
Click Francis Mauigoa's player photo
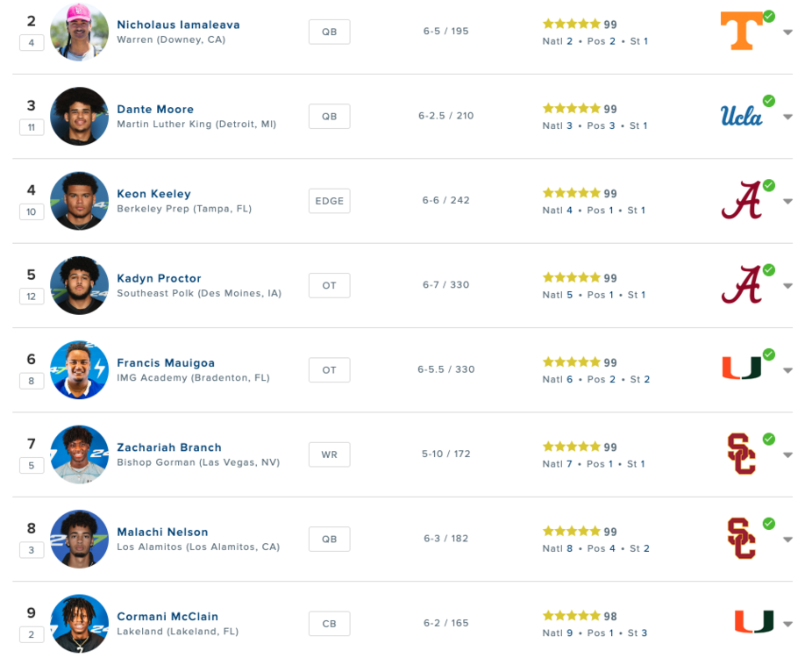point(80,369)
